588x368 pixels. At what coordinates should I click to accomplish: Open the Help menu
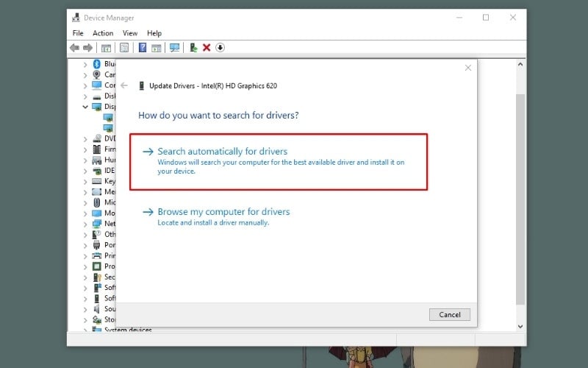[154, 33]
